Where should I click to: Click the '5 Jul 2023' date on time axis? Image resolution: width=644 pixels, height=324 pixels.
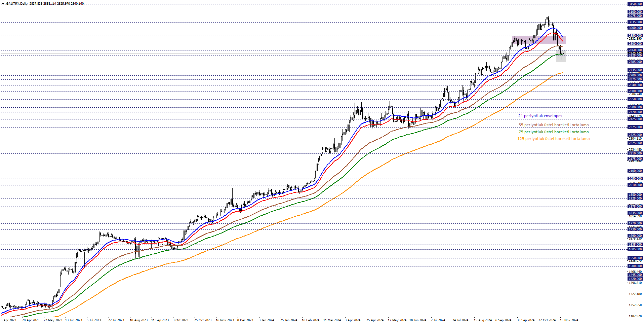94,320
